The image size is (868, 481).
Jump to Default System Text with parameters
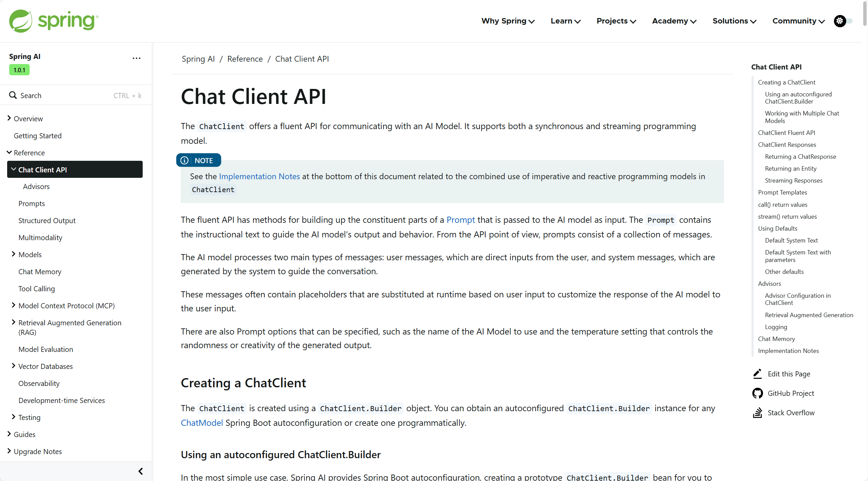pos(798,256)
